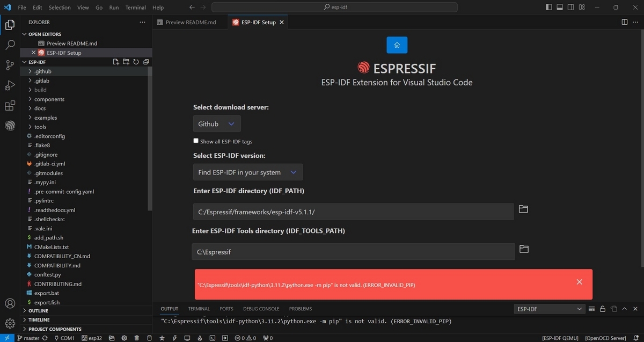Image resolution: width=644 pixels, height=342 pixels.
Task: Collapse all folders in explorer
Action: (x=146, y=62)
